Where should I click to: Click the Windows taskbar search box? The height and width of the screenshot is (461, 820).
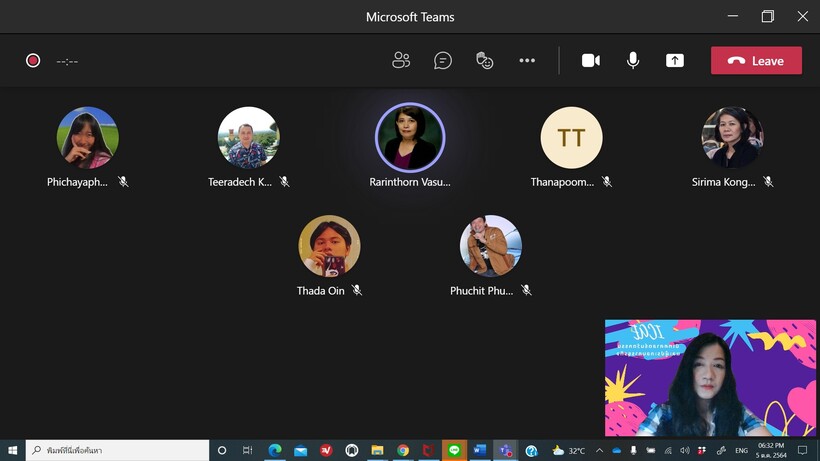117,451
